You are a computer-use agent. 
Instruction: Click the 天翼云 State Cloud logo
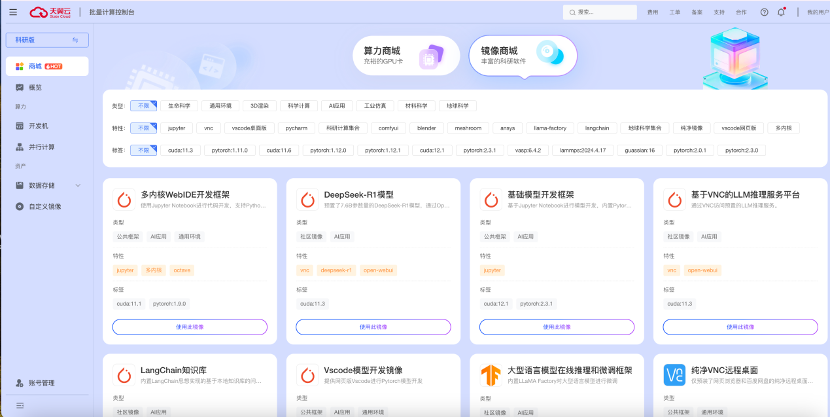[x=50, y=12]
